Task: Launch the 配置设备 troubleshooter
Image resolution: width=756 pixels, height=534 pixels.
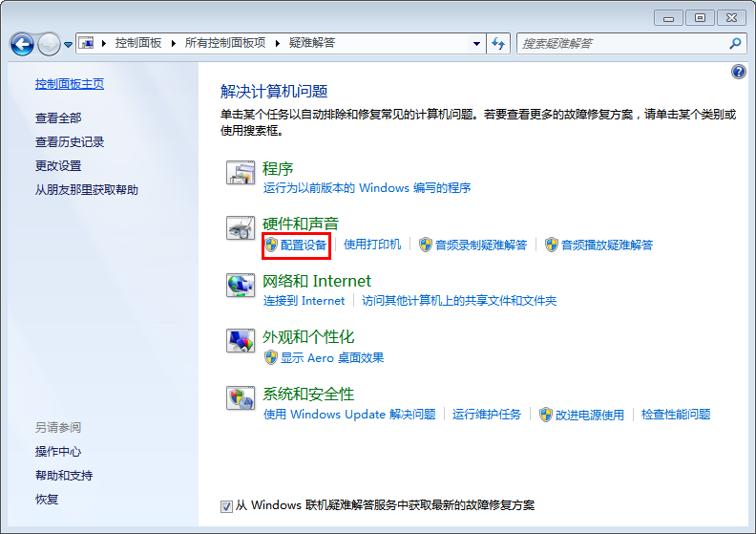Action: pos(304,246)
